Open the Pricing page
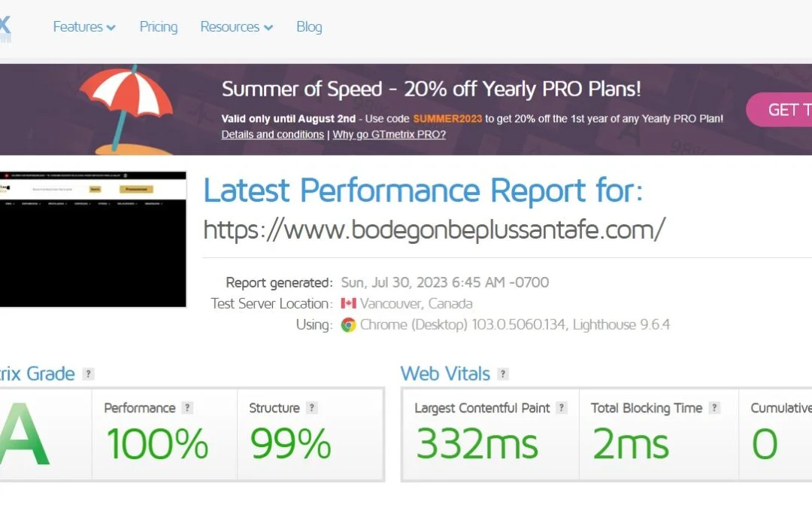This screenshot has width=812, height=508. pyautogui.click(x=159, y=27)
